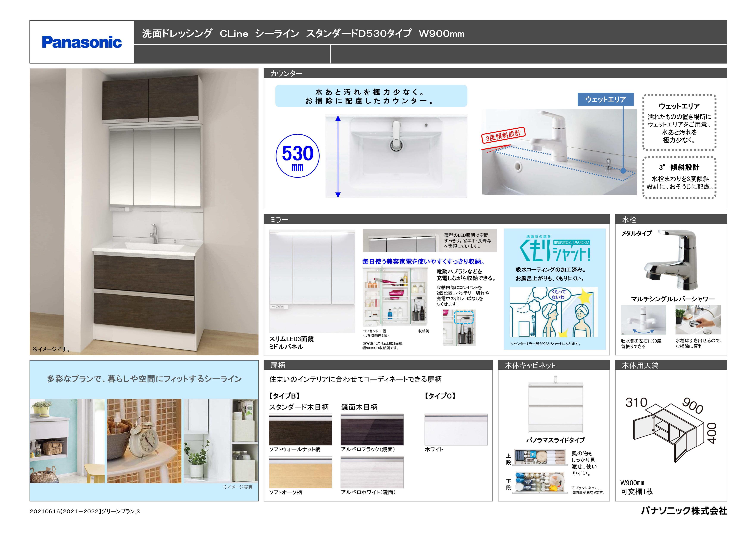The height and width of the screenshot is (534, 756).
Task: Click the main vanity unit product photo
Action: [x=144, y=212]
